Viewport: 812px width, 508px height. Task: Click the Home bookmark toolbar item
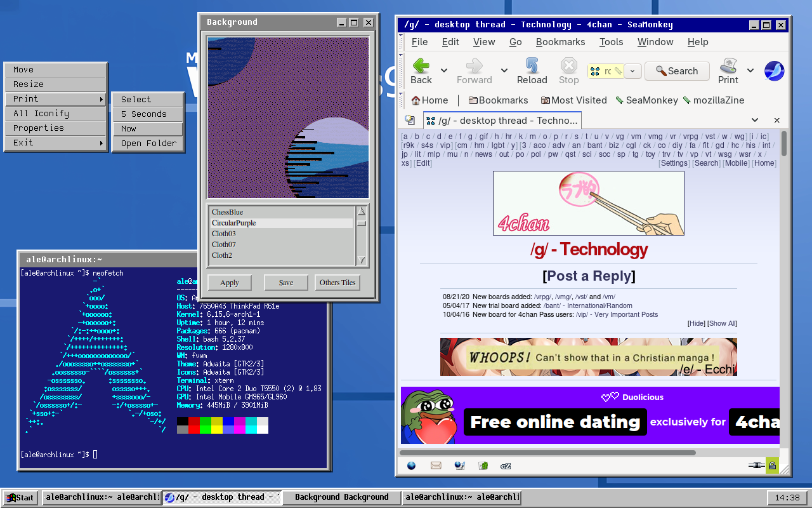(x=429, y=100)
